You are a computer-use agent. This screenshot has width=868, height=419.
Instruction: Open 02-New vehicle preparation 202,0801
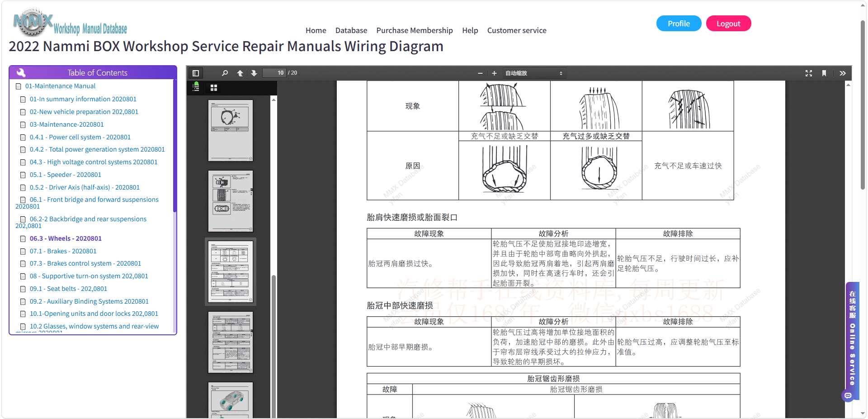(84, 112)
